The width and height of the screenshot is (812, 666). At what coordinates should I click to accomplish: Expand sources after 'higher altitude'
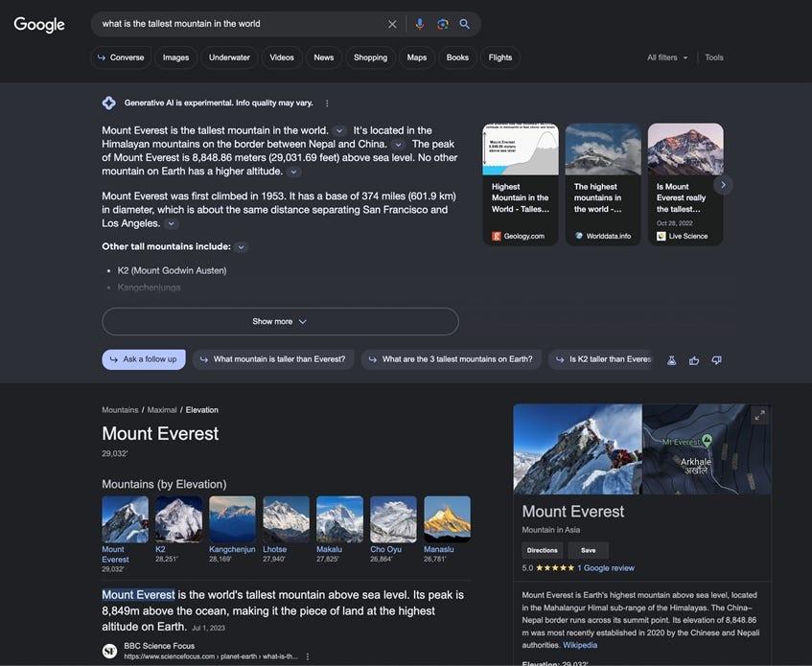pyautogui.click(x=293, y=172)
